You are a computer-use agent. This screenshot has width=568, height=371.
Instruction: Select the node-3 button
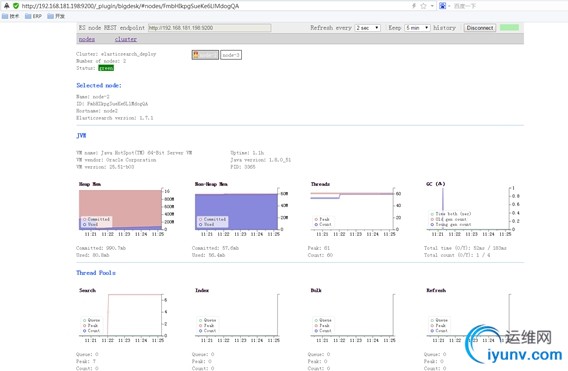(x=231, y=55)
